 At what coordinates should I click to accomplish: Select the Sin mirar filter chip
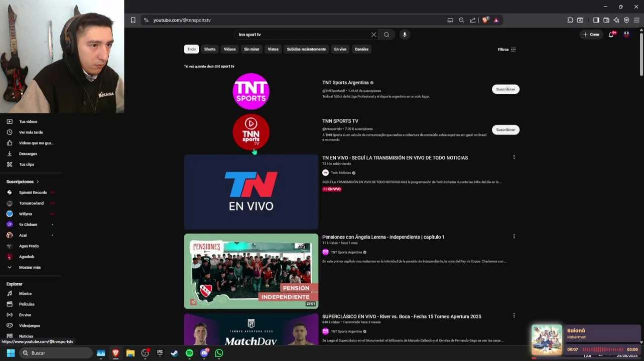click(x=251, y=49)
